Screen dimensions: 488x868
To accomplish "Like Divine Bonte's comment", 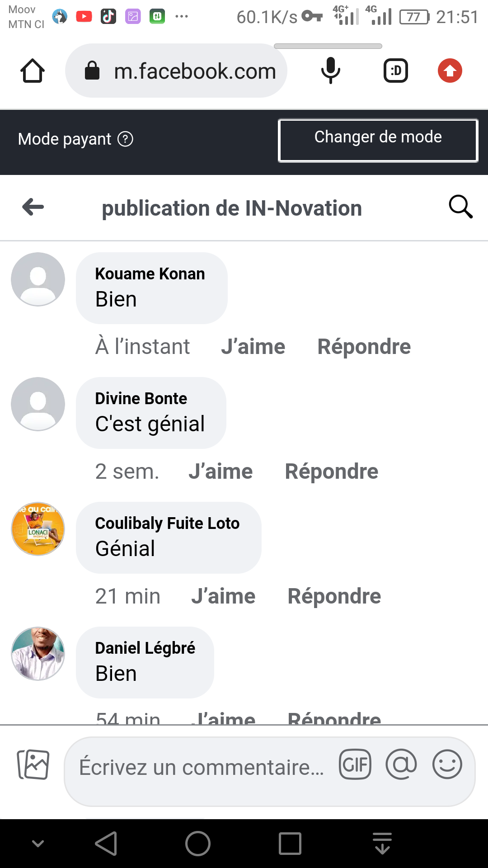I will coord(221,472).
